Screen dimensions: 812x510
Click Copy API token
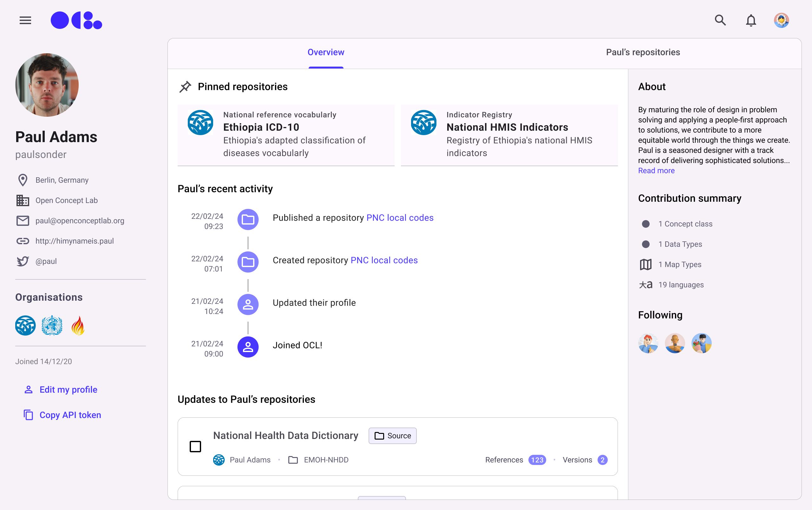[x=70, y=415]
